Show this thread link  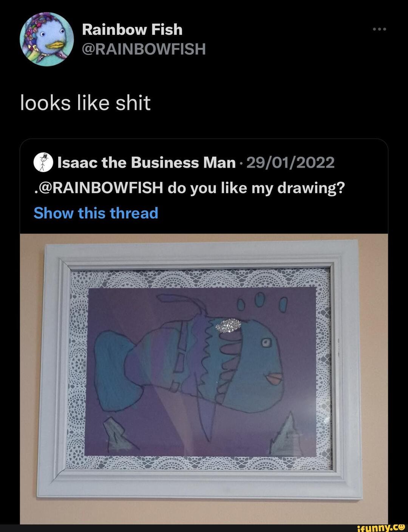tap(95, 213)
